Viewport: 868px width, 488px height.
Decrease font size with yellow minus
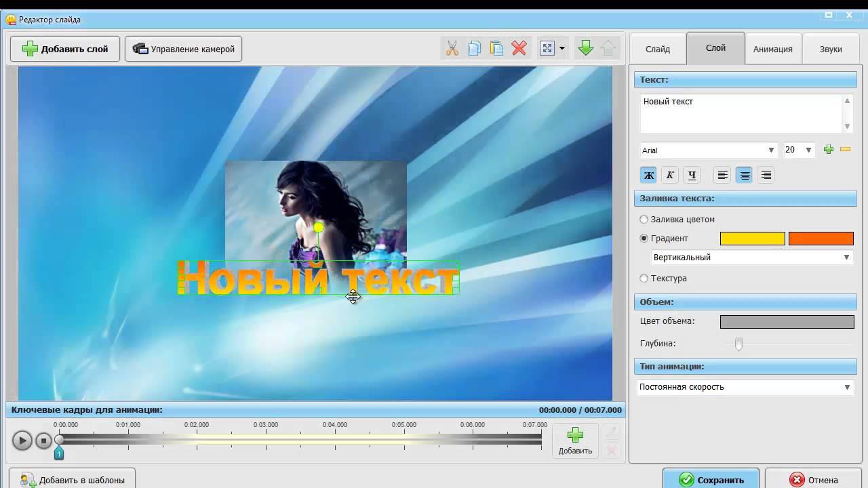tap(845, 150)
